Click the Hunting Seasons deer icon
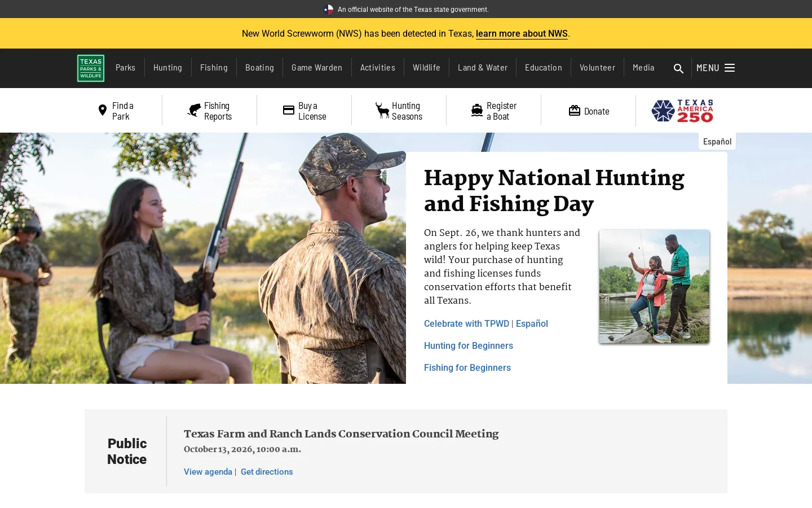Image resolution: width=812 pixels, height=508 pixels. 382,110
